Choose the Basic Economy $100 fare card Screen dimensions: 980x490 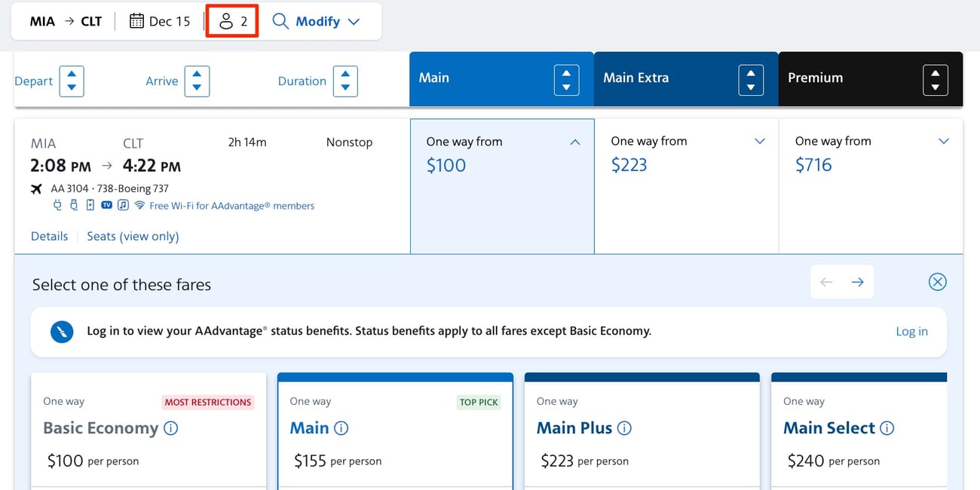point(149,431)
